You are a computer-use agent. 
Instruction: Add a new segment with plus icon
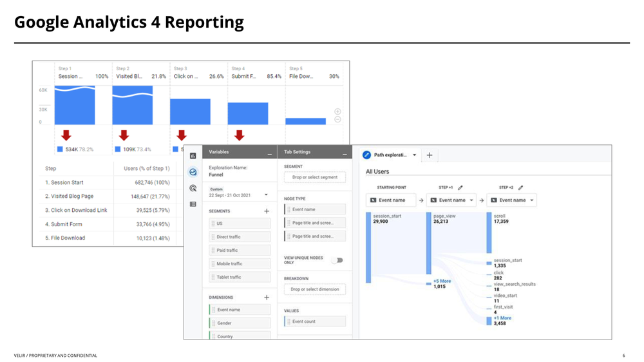(267, 211)
